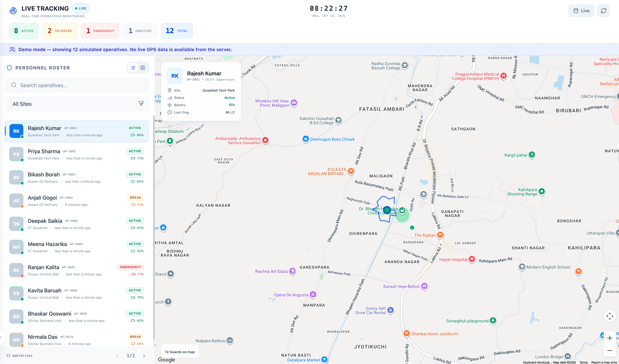This screenshot has width=619, height=364.
Task: Open the Live date picker button
Action: pos(581,11)
